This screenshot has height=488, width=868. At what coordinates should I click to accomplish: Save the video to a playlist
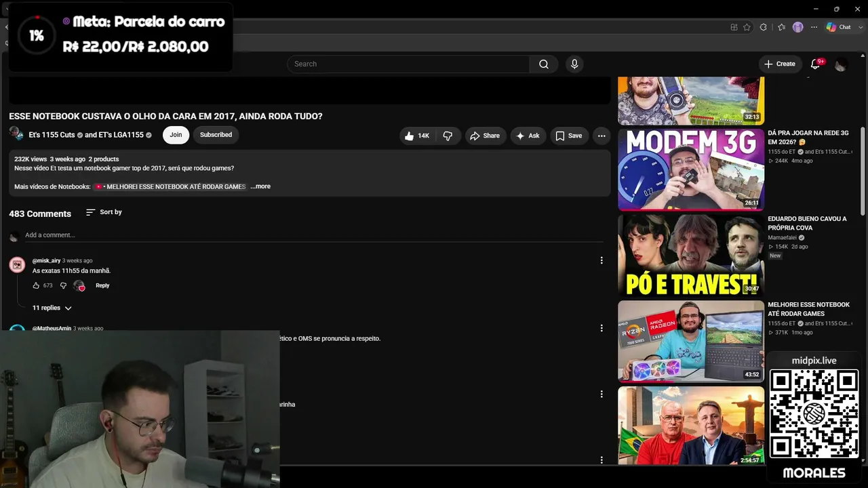(x=569, y=136)
